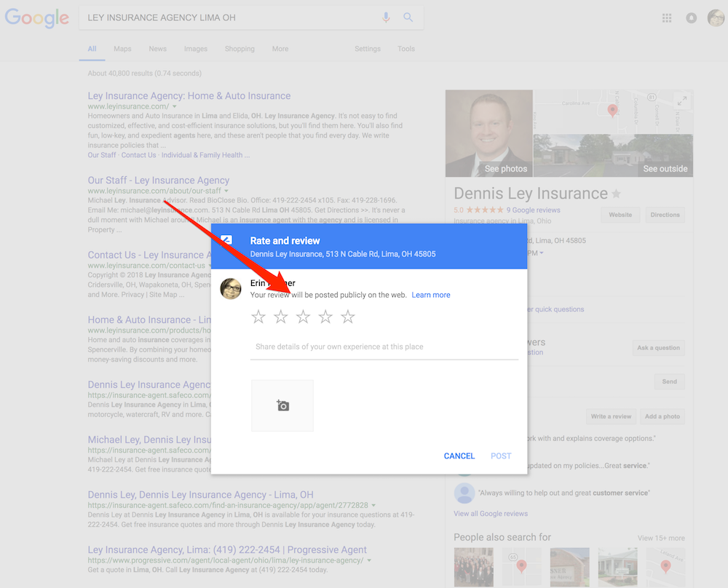Click the Contact Us sitelink
The height and width of the screenshot is (588, 728).
[138, 155]
